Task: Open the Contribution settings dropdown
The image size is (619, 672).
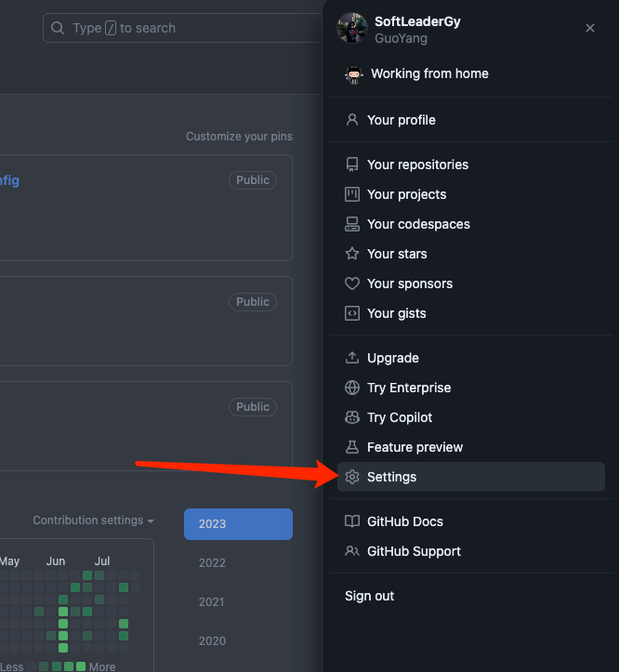Action: coord(93,520)
